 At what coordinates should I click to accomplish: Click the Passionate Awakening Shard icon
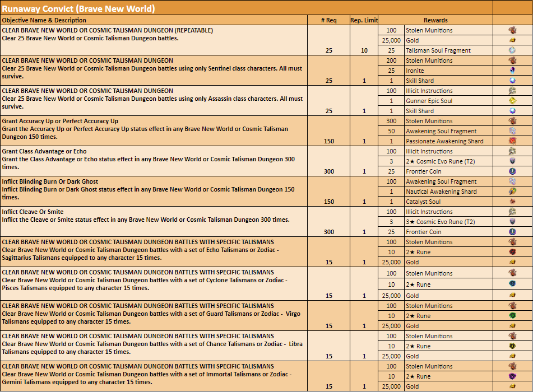512,141
